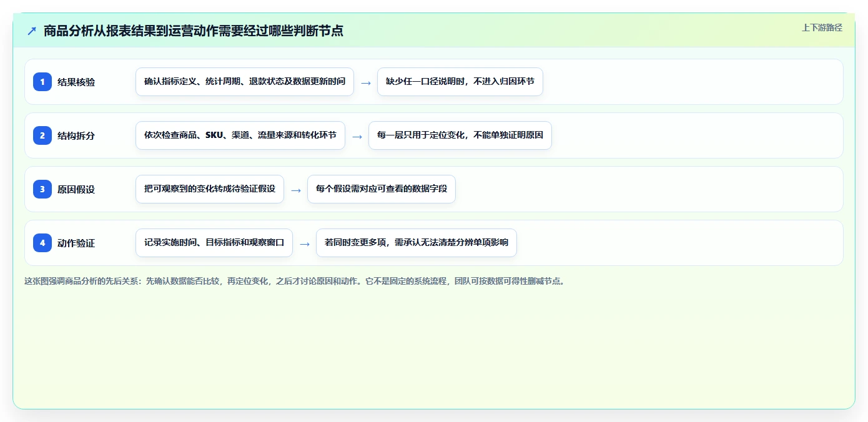Click the arrow in the 动作验证 row
Screen dimensions: 868x422
coord(305,243)
